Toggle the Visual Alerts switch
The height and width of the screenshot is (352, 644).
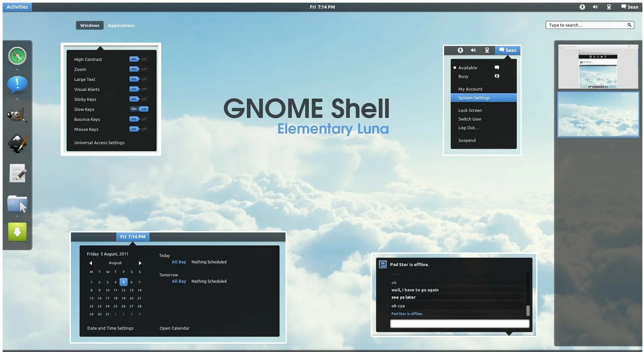138,89
